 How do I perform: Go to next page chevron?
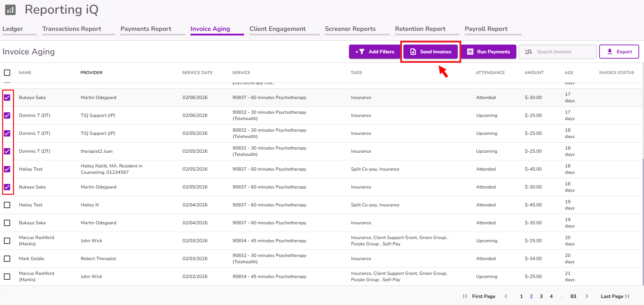click(x=587, y=296)
